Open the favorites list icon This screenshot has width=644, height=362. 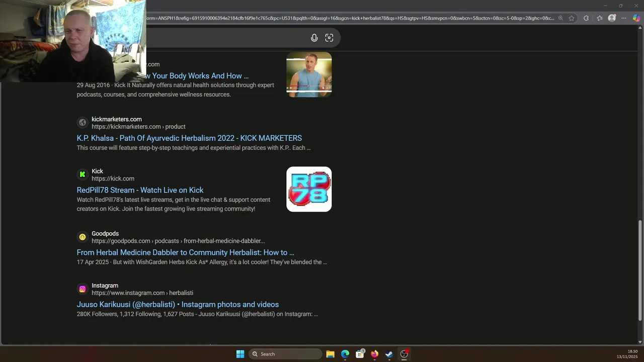coord(600,18)
